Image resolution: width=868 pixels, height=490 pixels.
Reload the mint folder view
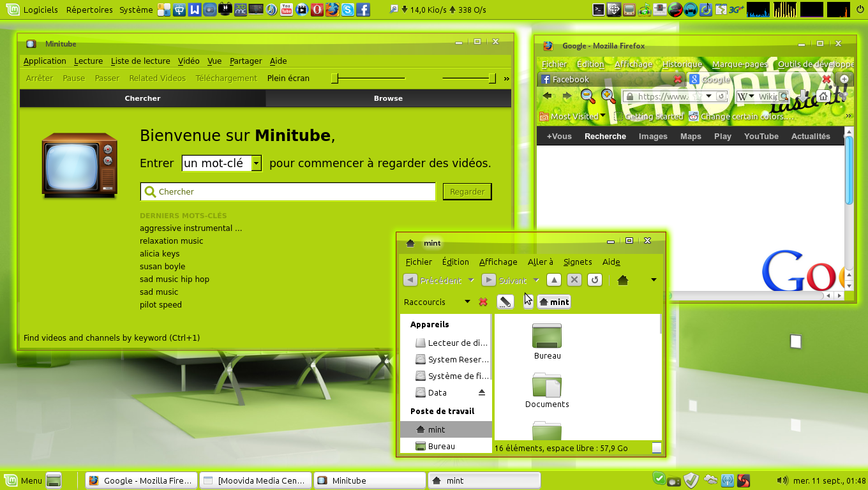pyautogui.click(x=595, y=280)
